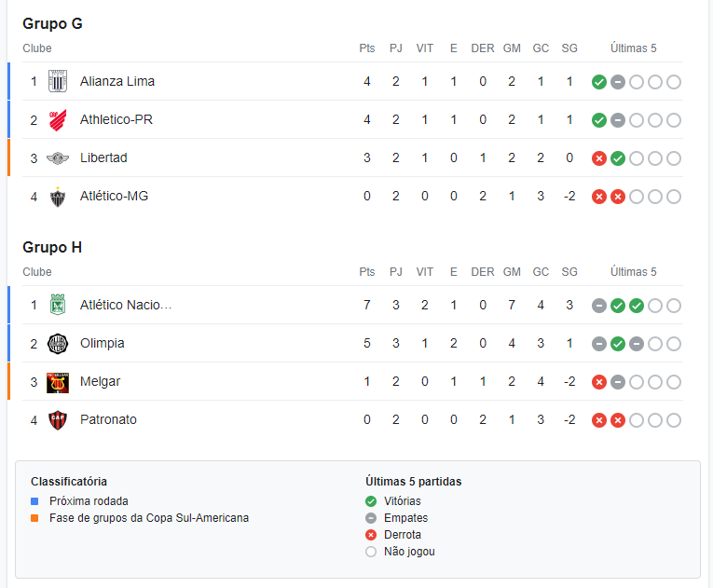Open the Athletico-PR team name link
713x588 pixels.
[117, 119]
